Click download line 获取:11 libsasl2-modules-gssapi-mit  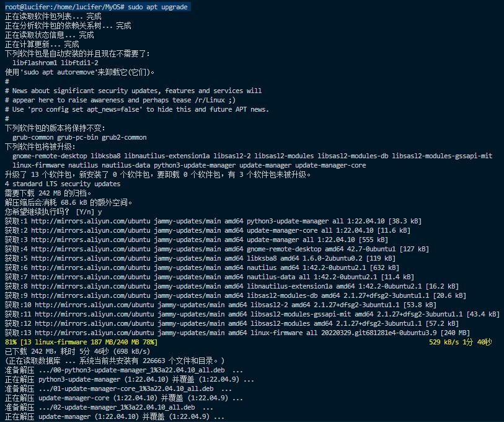tap(252, 314)
